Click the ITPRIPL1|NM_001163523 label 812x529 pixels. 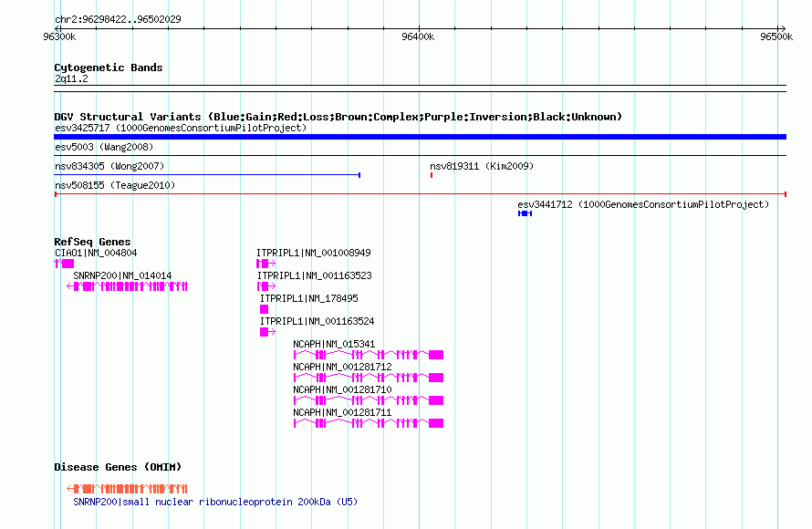tap(315, 275)
